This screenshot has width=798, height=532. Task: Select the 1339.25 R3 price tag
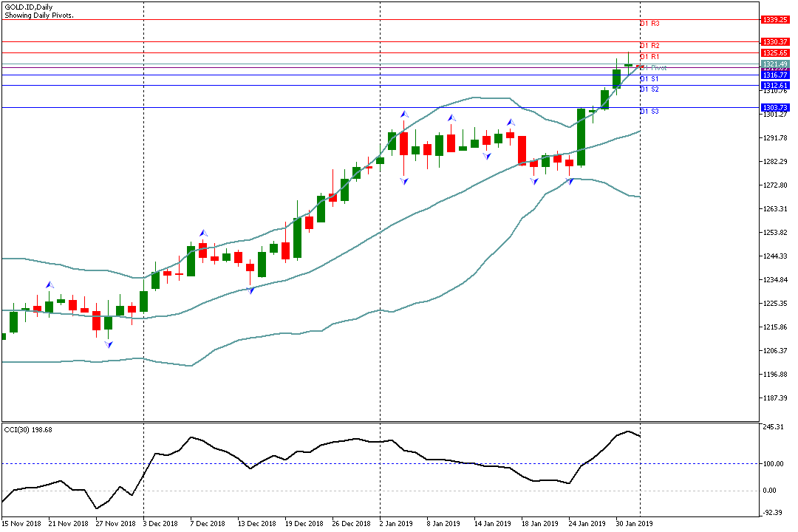[775, 20]
